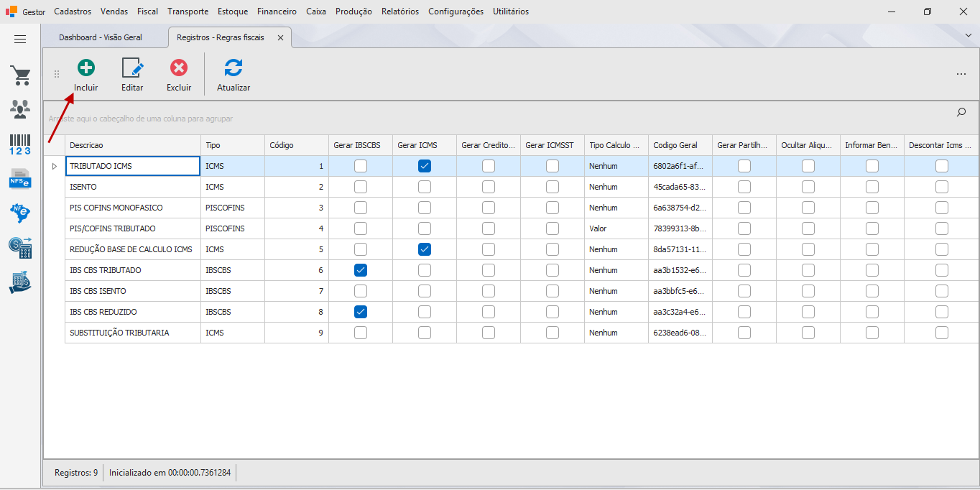Check Gerar ICMS for the ISENTO row
The width and height of the screenshot is (980, 490).
(425, 187)
